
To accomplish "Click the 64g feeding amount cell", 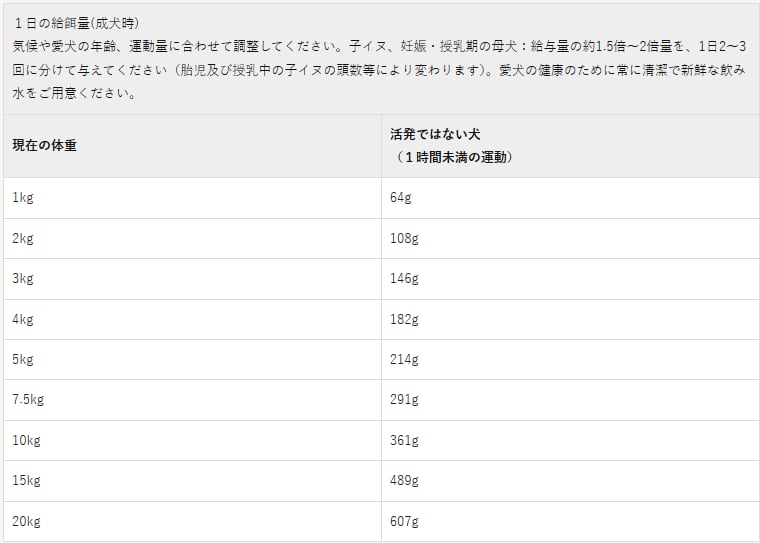I will tap(401, 198).
